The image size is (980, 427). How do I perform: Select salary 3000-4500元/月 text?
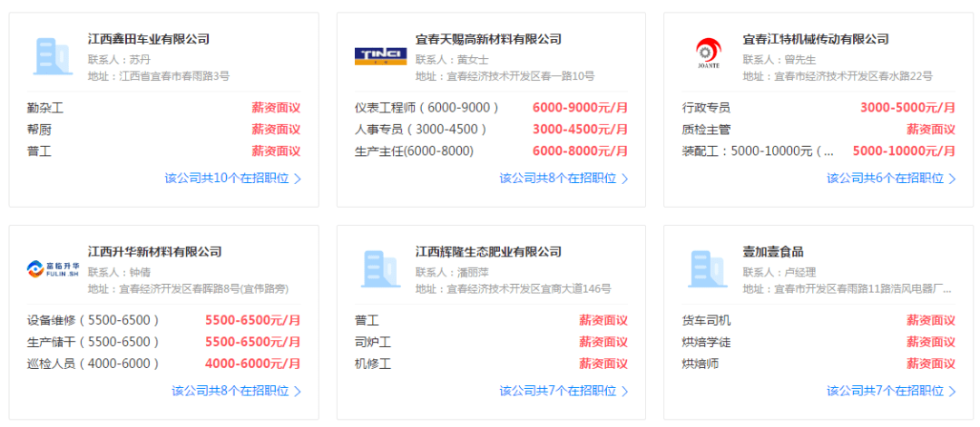pyautogui.click(x=580, y=130)
